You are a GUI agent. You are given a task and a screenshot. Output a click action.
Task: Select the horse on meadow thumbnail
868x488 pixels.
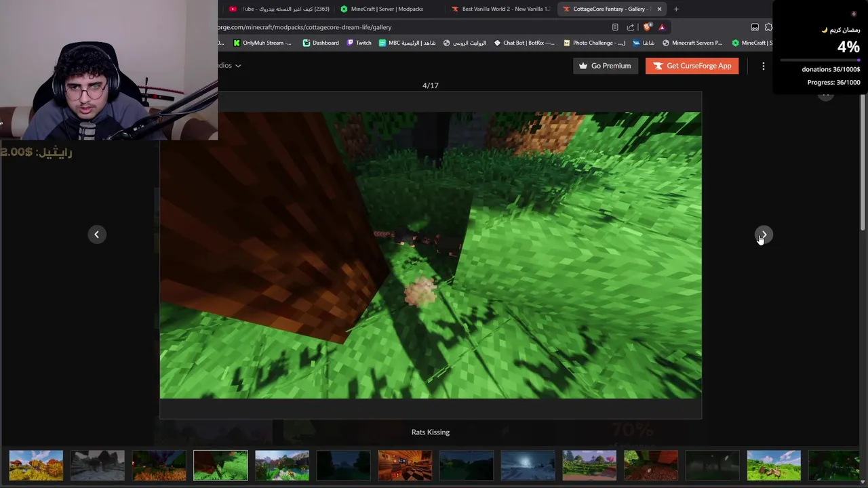(774, 466)
